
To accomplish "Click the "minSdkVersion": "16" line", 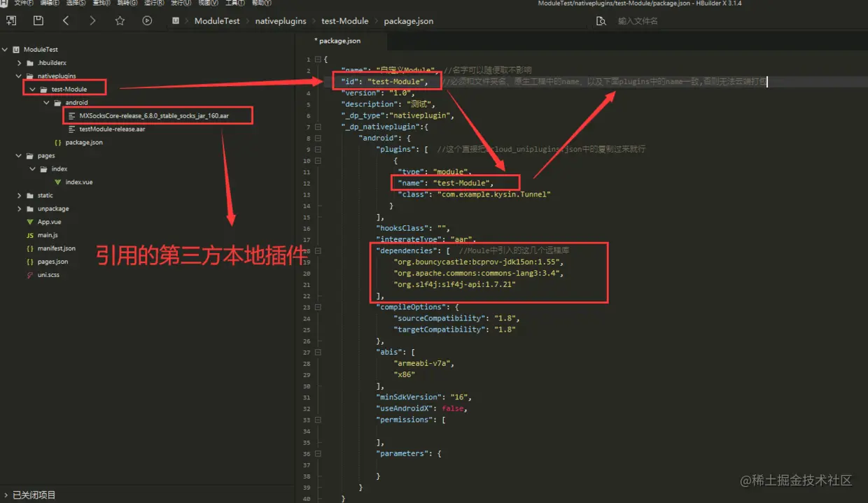I will click(x=424, y=397).
